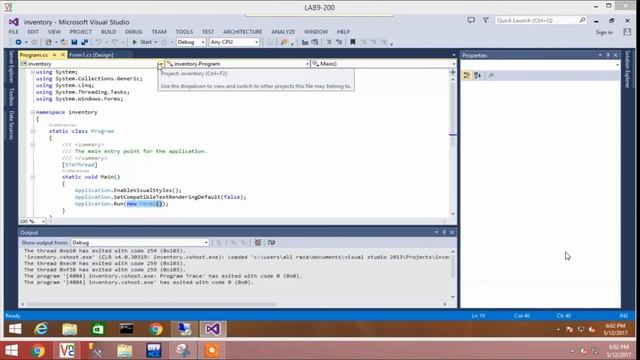Click the account avatar icon near Sign in
This screenshot has height=360, width=640.
click(627, 32)
